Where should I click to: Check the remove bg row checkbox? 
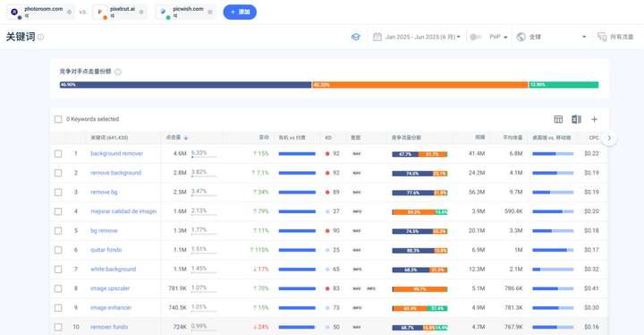coord(58,193)
